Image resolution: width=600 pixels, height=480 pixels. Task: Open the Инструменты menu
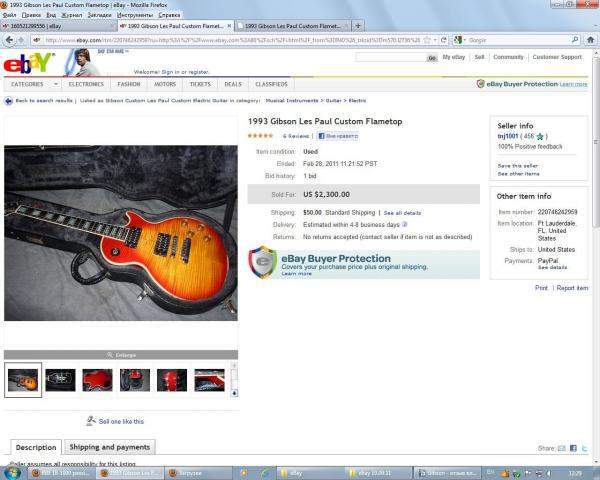tap(135, 15)
